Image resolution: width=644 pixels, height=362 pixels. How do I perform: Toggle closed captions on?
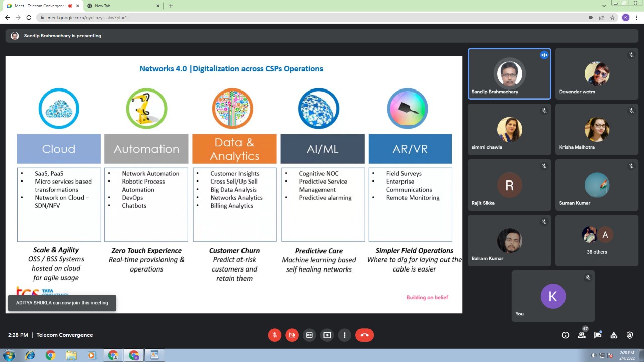click(x=309, y=335)
